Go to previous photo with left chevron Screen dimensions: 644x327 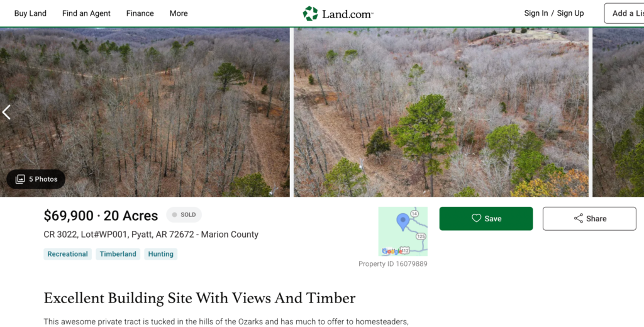(6, 112)
